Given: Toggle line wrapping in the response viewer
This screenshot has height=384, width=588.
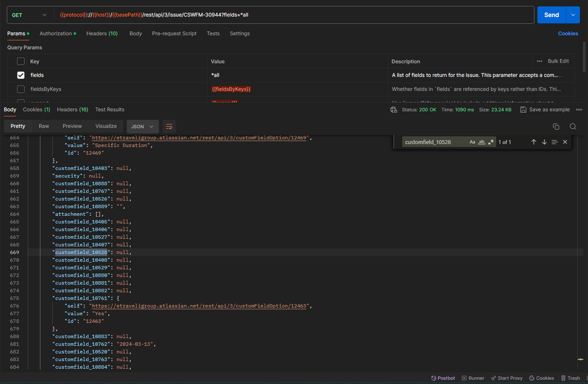Looking at the screenshot, I should click(x=169, y=126).
